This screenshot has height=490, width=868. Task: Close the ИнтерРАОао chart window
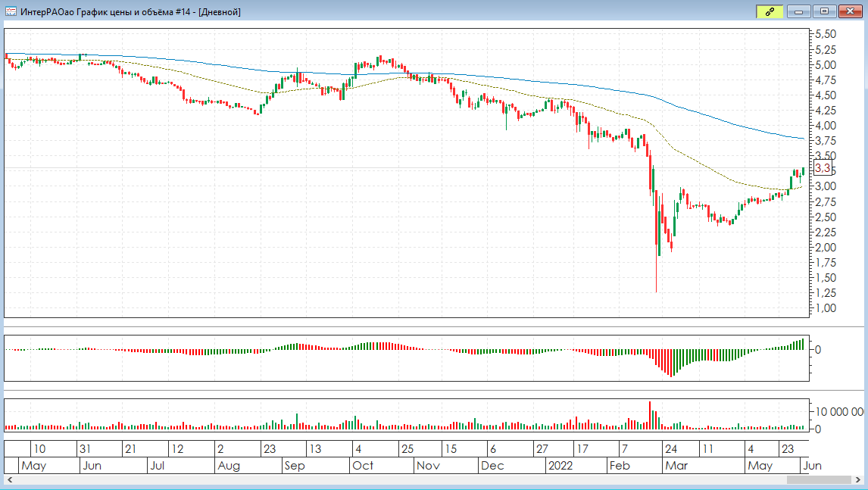(851, 11)
